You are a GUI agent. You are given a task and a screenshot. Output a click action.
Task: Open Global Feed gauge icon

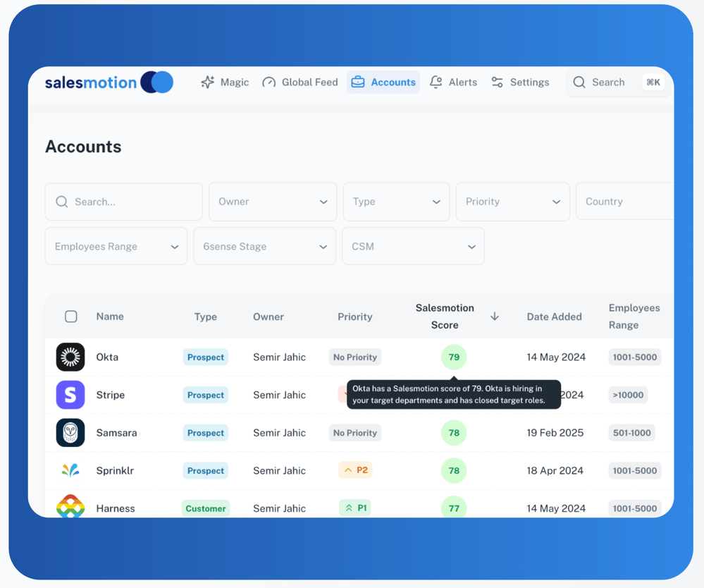pyautogui.click(x=269, y=82)
